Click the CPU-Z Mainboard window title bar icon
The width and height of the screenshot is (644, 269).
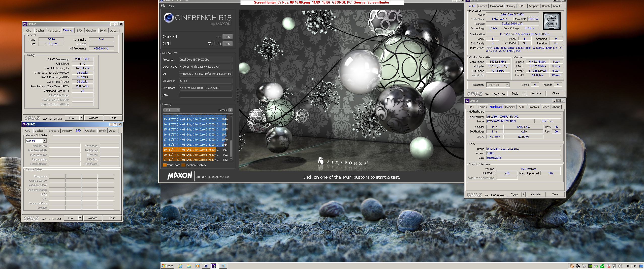(x=467, y=101)
